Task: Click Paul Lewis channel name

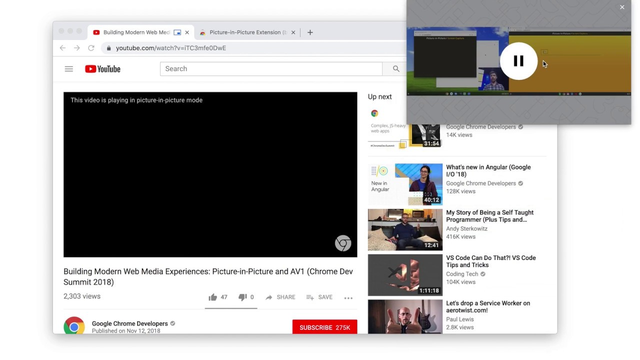Action: [x=460, y=319]
